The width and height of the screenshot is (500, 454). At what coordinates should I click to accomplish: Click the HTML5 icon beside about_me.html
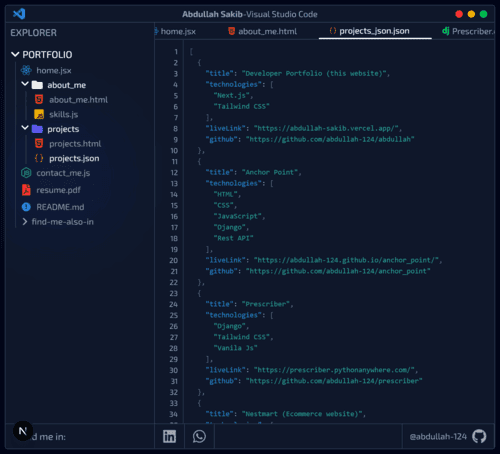click(39, 99)
